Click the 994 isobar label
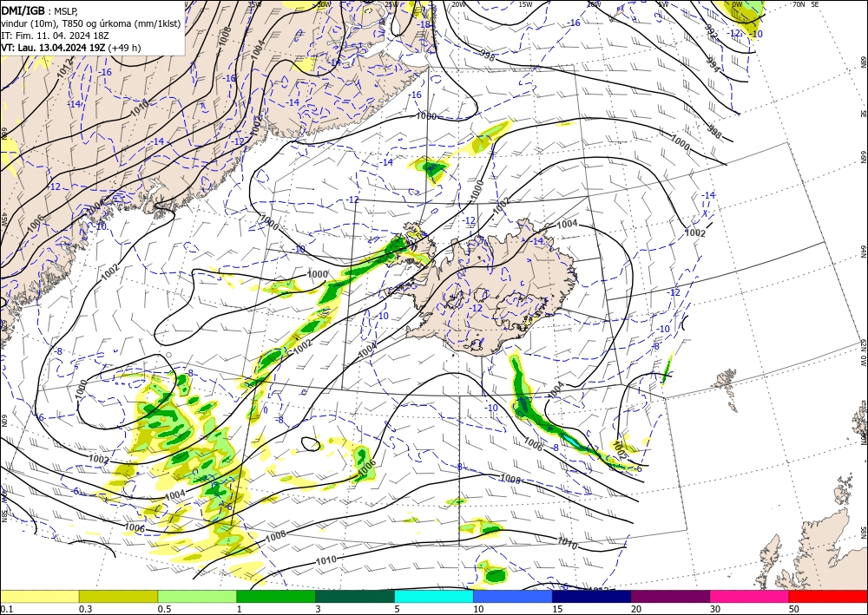The height and width of the screenshot is (615, 868). pos(714,65)
